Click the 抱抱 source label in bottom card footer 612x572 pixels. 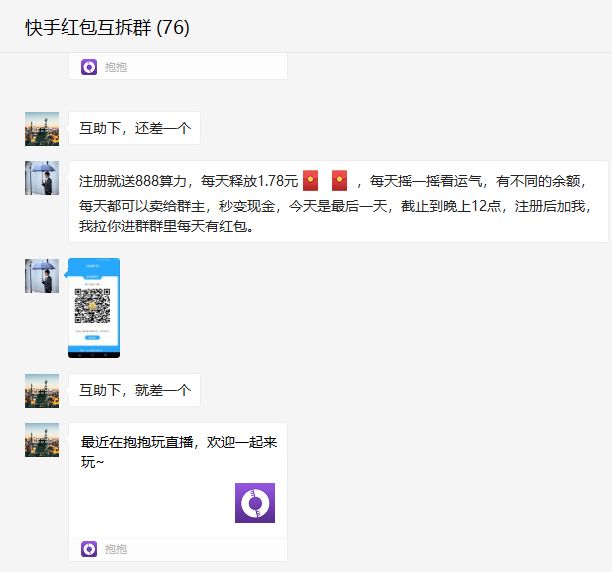pyautogui.click(x=116, y=549)
